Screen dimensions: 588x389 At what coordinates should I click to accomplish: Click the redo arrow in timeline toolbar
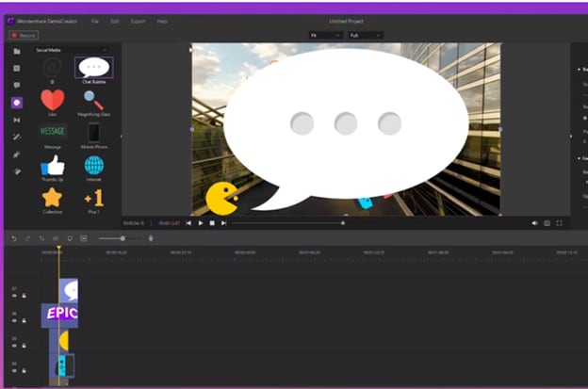click(x=27, y=238)
